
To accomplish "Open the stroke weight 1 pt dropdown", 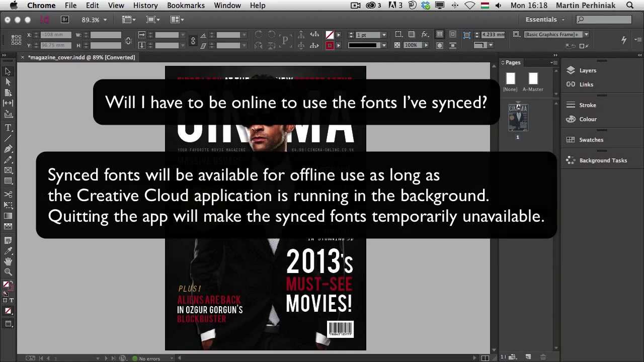I will coord(384,35).
